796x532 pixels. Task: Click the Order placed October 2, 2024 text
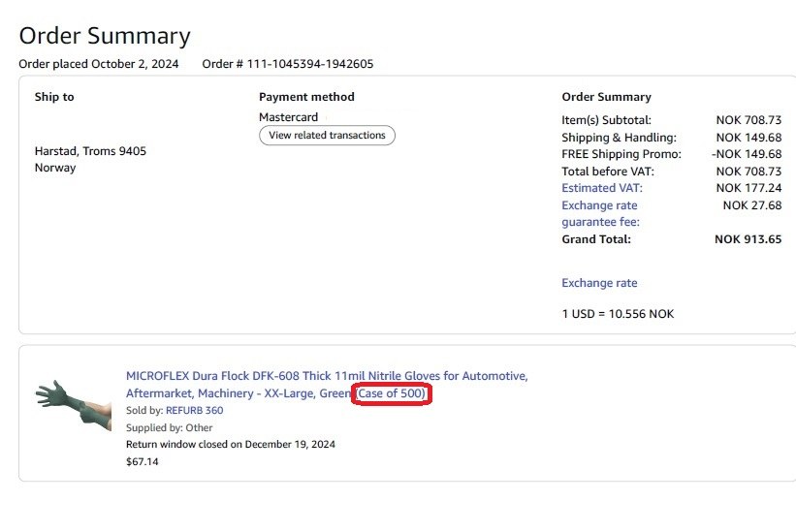tap(99, 64)
